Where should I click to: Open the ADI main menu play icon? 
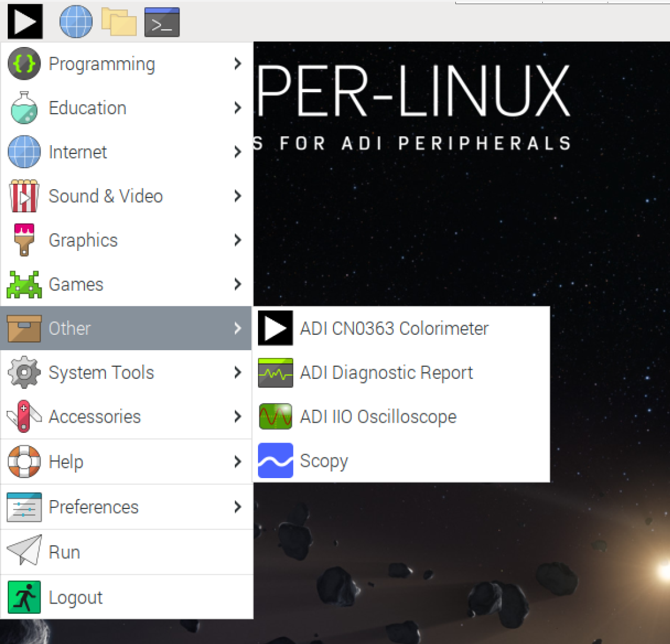(x=25, y=21)
